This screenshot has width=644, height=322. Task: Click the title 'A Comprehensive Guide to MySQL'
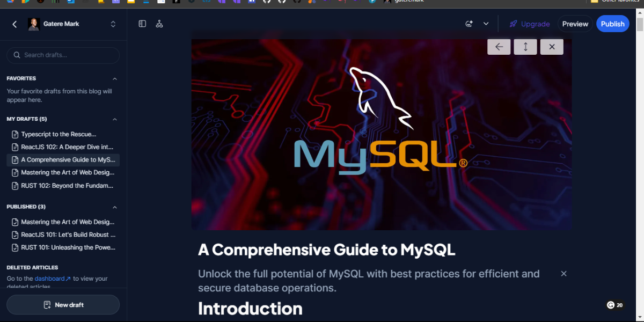pos(326,250)
